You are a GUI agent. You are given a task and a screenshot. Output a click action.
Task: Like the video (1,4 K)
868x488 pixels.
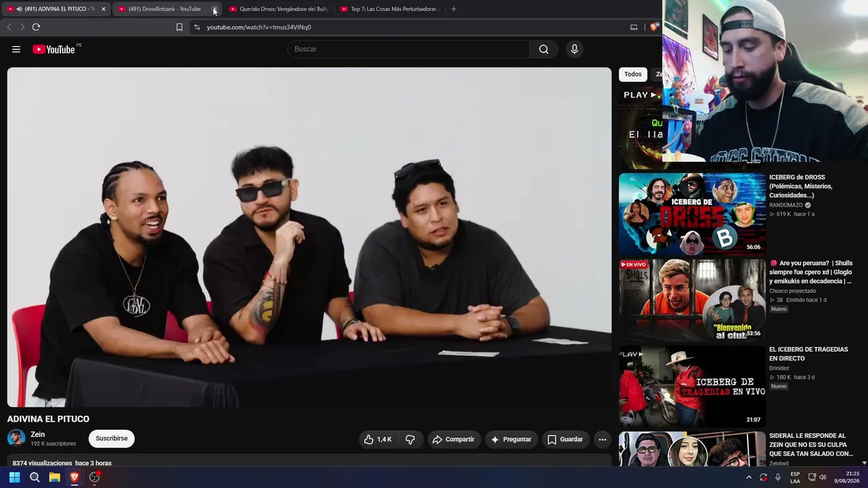click(378, 439)
